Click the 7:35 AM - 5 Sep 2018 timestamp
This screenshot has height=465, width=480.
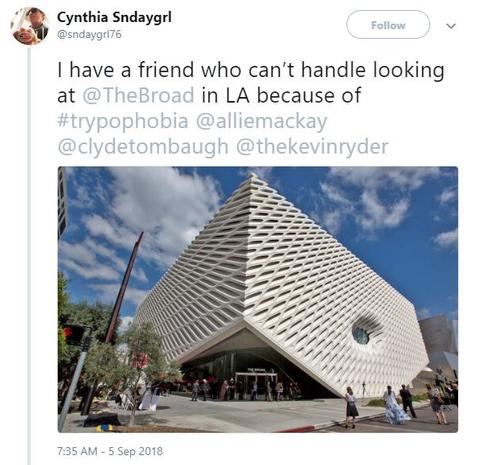point(110,451)
